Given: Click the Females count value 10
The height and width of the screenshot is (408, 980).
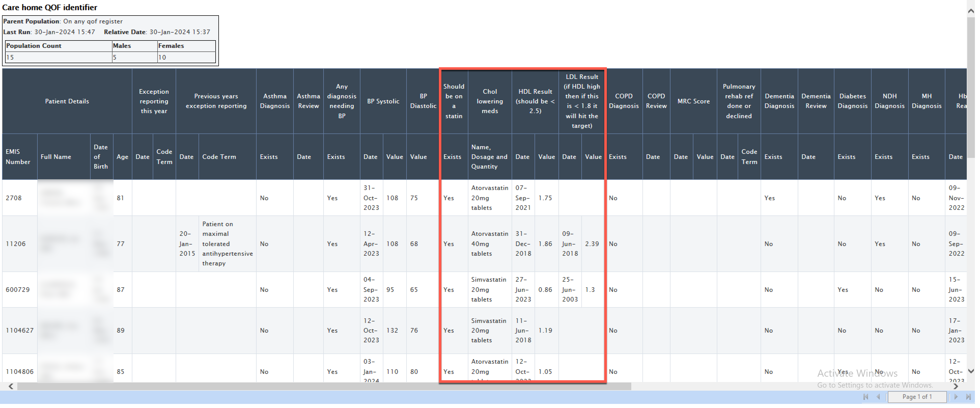Looking at the screenshot, I should point(186,58).
